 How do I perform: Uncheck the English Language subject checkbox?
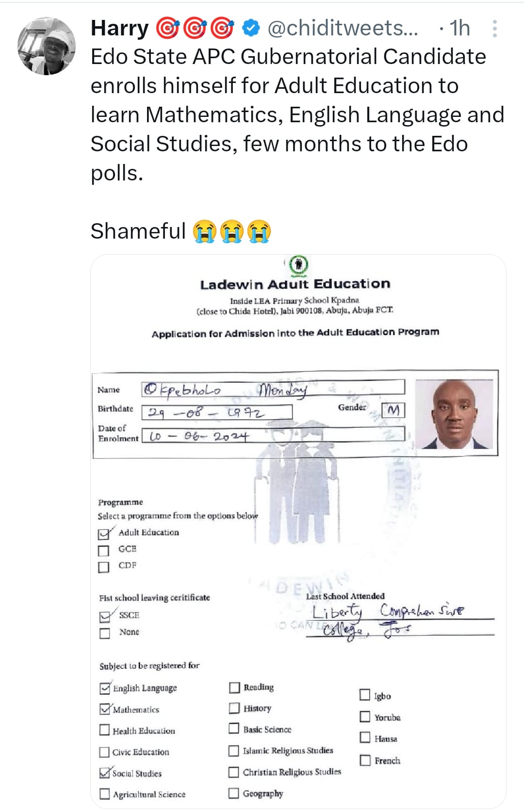coord(105,688)
